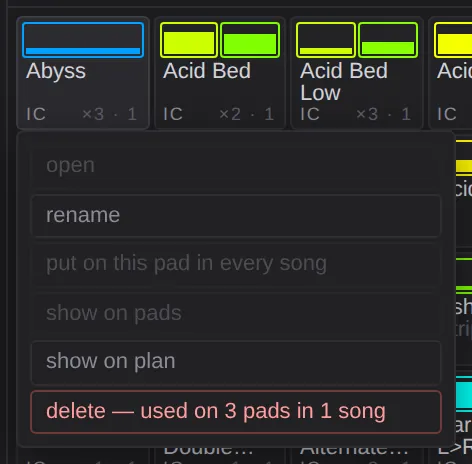Click Acid Bed Low left yellow meter
This screenshot has height=464, width=472.
(x=326, y=40)
